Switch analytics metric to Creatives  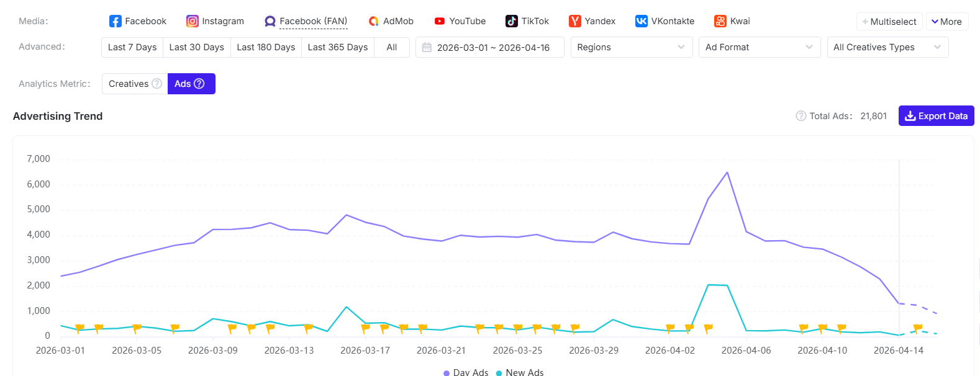135,84
